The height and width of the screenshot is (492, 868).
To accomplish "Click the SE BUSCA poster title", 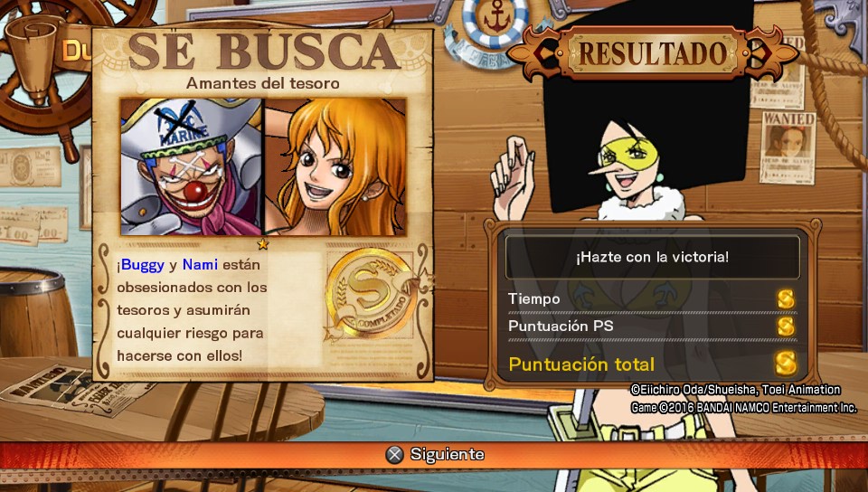I will pyautogui.click(x=263, y=51).
